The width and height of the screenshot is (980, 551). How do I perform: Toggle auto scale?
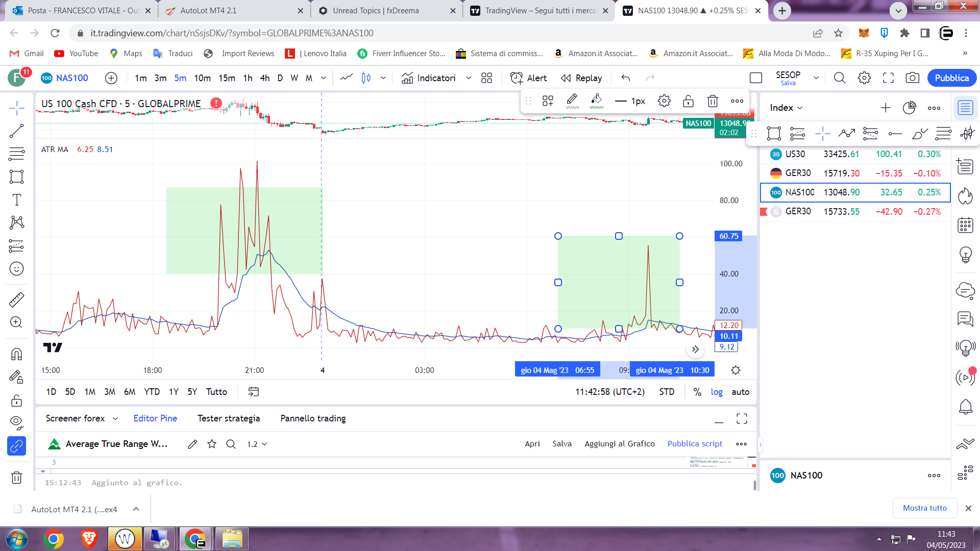[741, 392]
